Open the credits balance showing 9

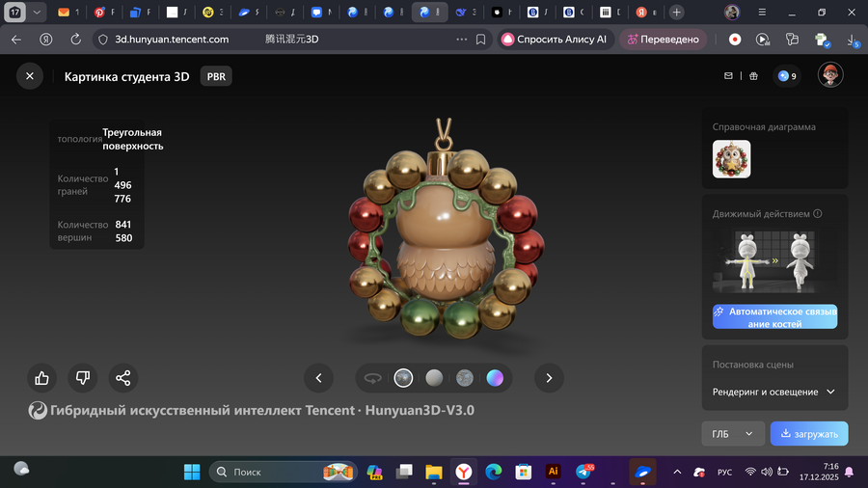coord(787,76)
